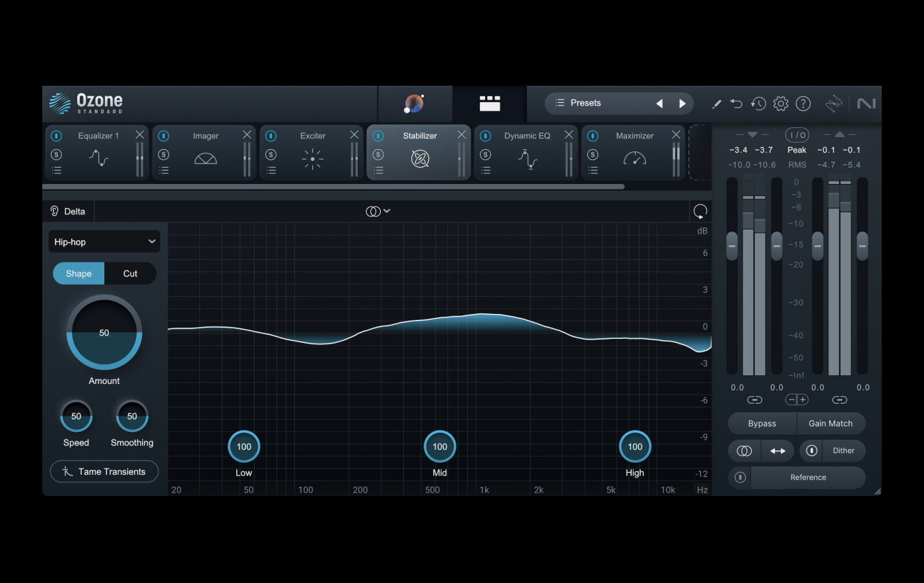Select the Stabilizer module icon

click(x=420, y=158)
